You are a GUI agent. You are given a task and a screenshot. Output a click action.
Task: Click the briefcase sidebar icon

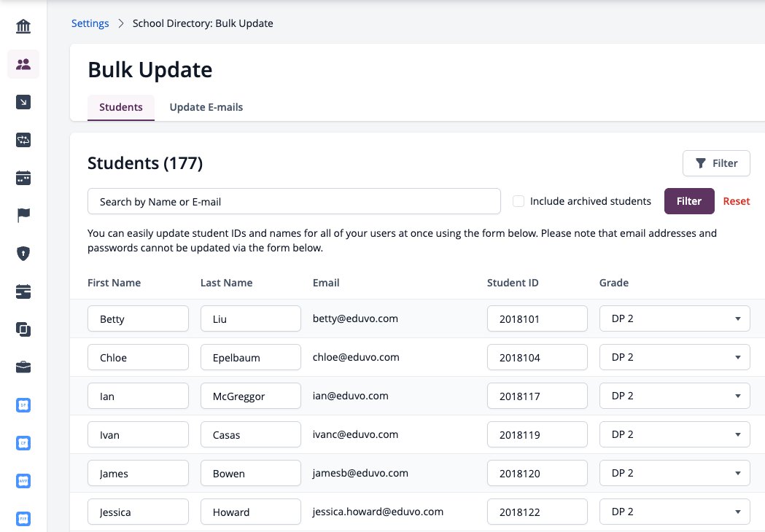click(23, 367)
